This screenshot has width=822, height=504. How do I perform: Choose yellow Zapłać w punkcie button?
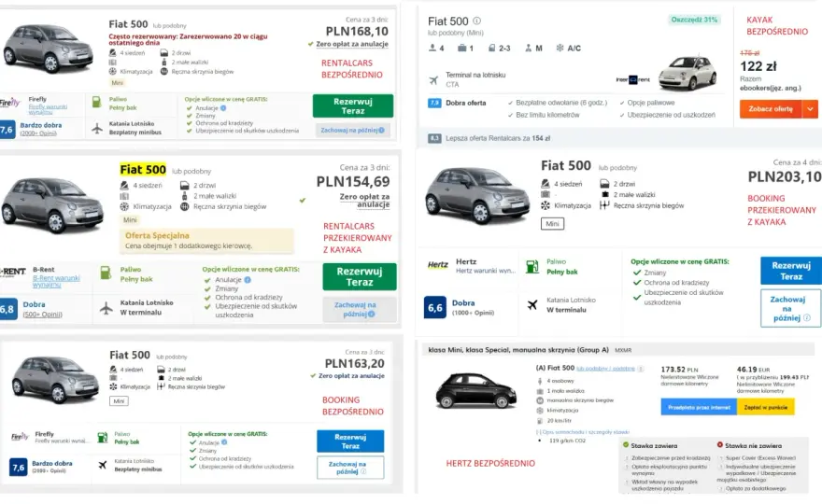765,407
